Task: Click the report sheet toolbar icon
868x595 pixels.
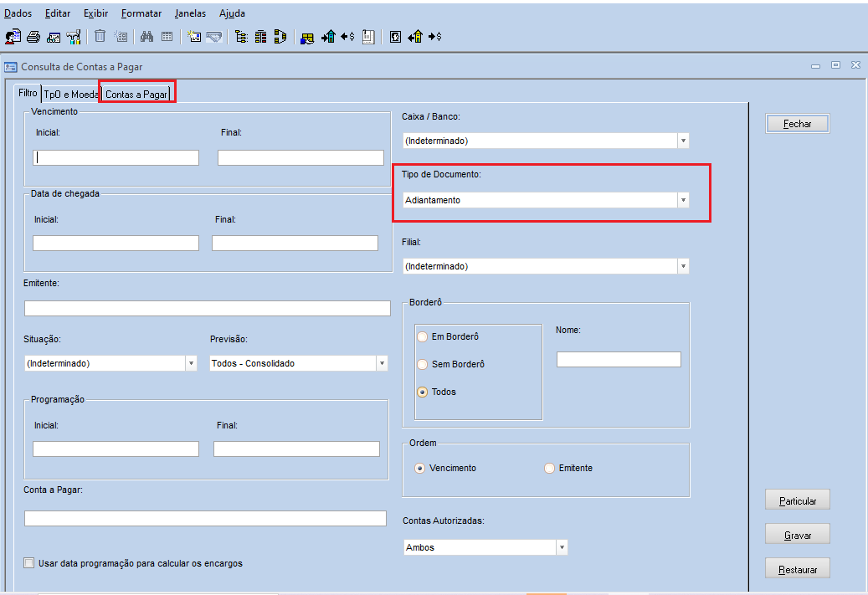Action: click(368, 37)
